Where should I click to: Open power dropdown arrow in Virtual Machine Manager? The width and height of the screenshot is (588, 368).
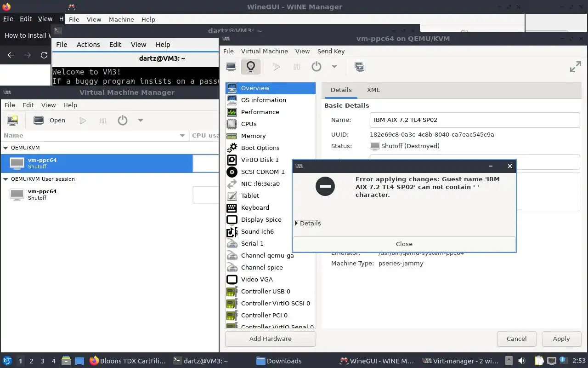point(141,120)
